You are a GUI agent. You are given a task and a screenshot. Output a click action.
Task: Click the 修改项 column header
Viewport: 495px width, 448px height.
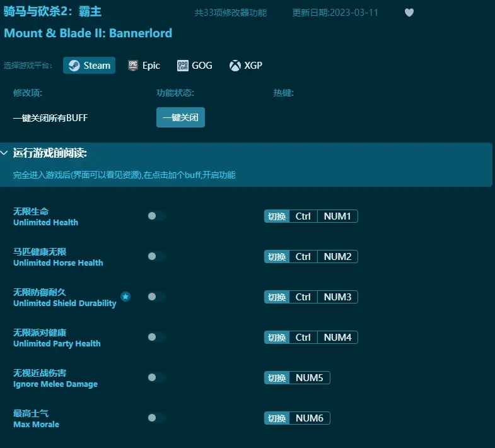click(x=28, y=93)
